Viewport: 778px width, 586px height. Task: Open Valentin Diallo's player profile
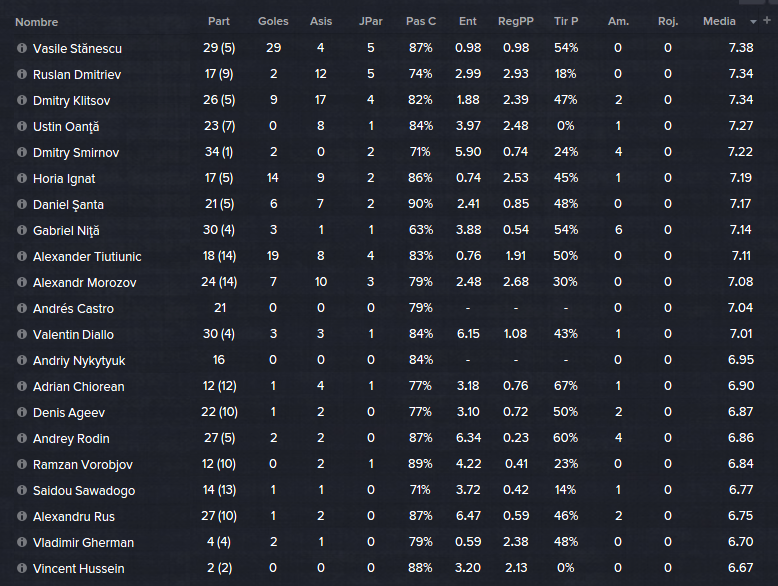[x=73, y=334]
